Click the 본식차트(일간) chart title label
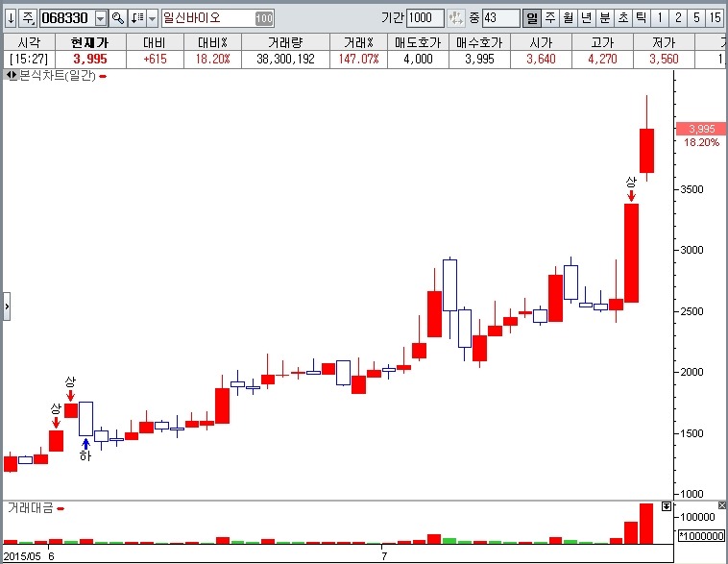Screen dimensions: 728x564 point(57,75)
